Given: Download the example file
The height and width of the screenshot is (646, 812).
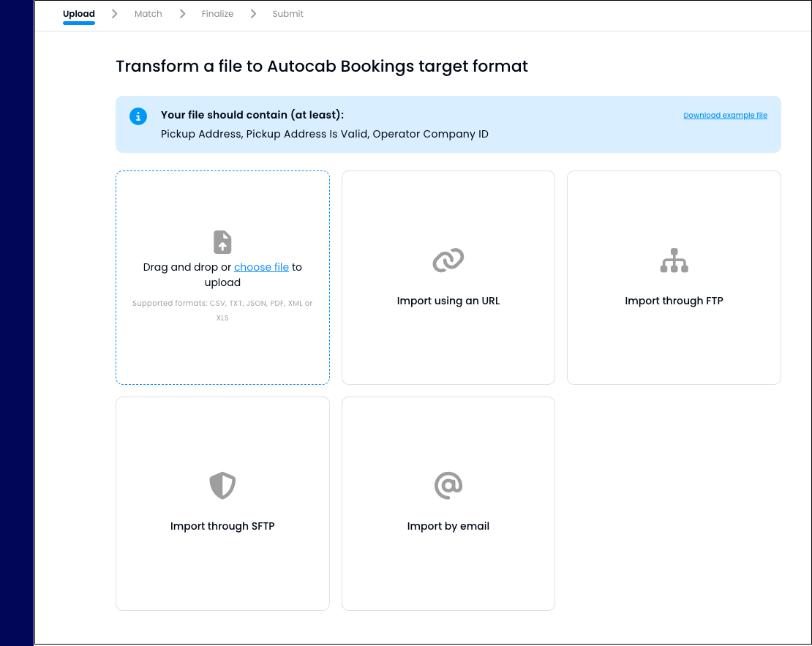Looking at the screenshot, I should tap(726, 115).
